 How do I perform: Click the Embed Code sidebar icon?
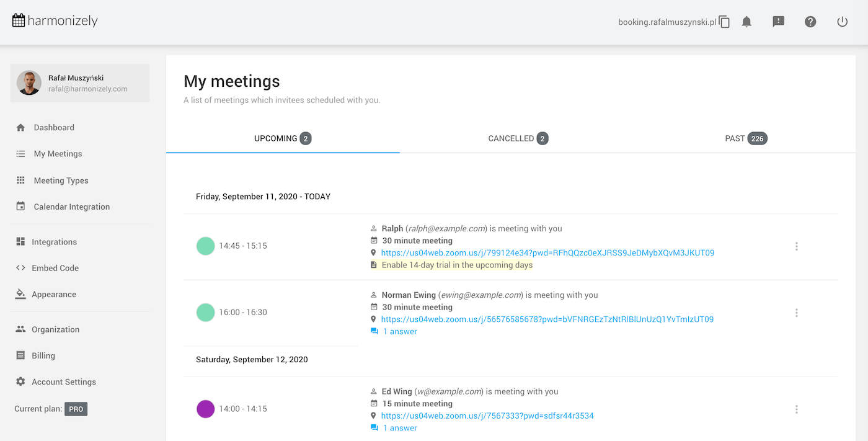point(20,267)
